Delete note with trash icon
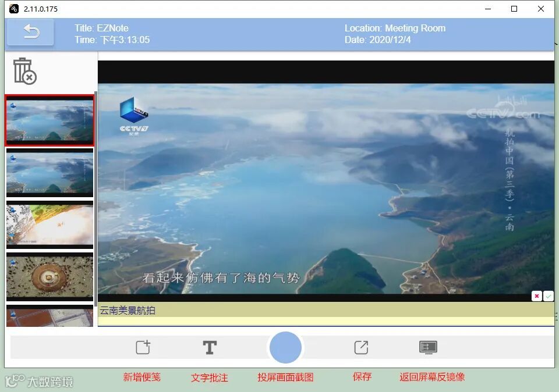 coord(24,71)
